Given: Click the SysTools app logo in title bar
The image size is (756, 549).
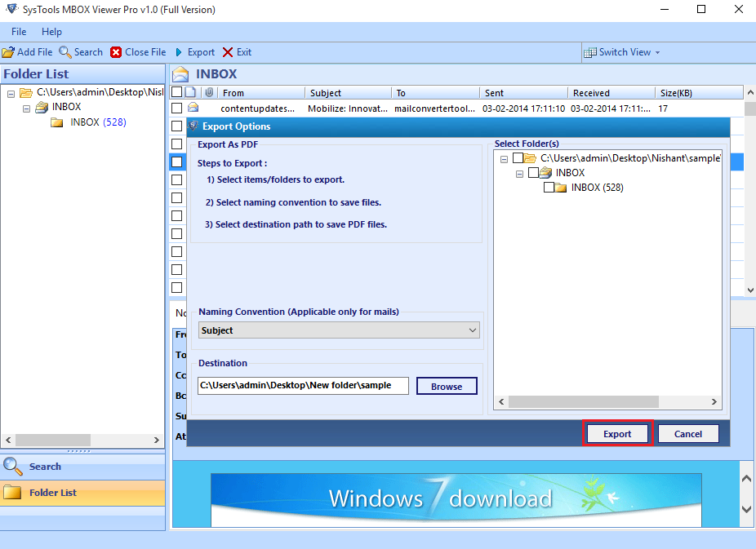Looking at the screenshot, I should [x=12, y=9].
